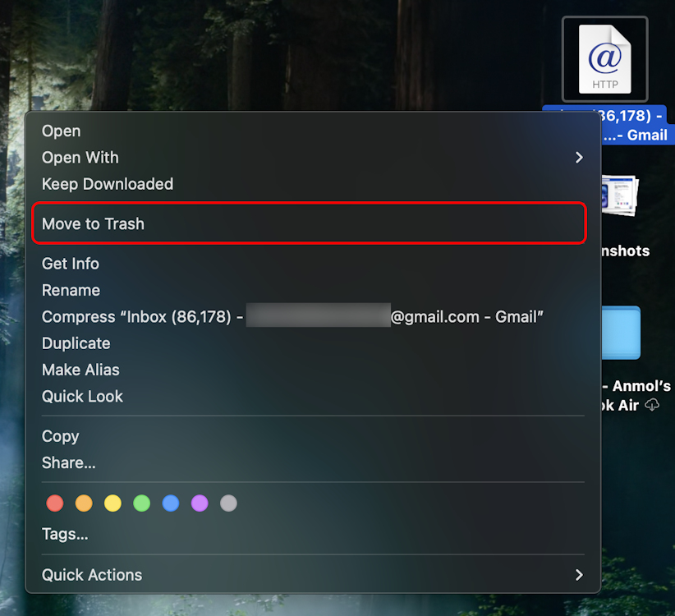
Task: Choose Make Alias option
Action: point(313,370)
